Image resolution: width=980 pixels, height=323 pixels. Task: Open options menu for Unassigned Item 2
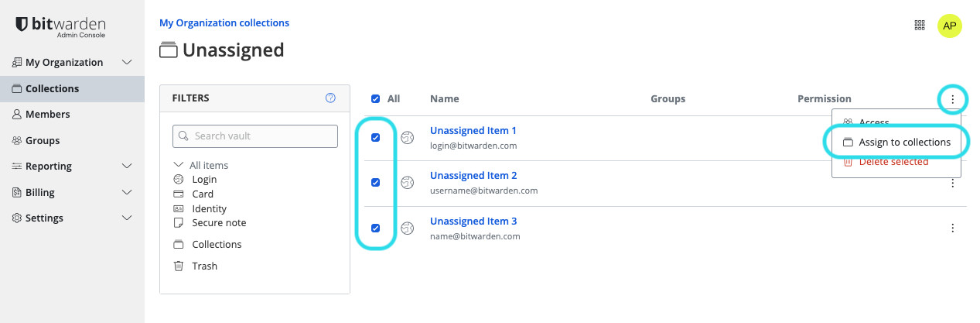(x=952, y=184)
